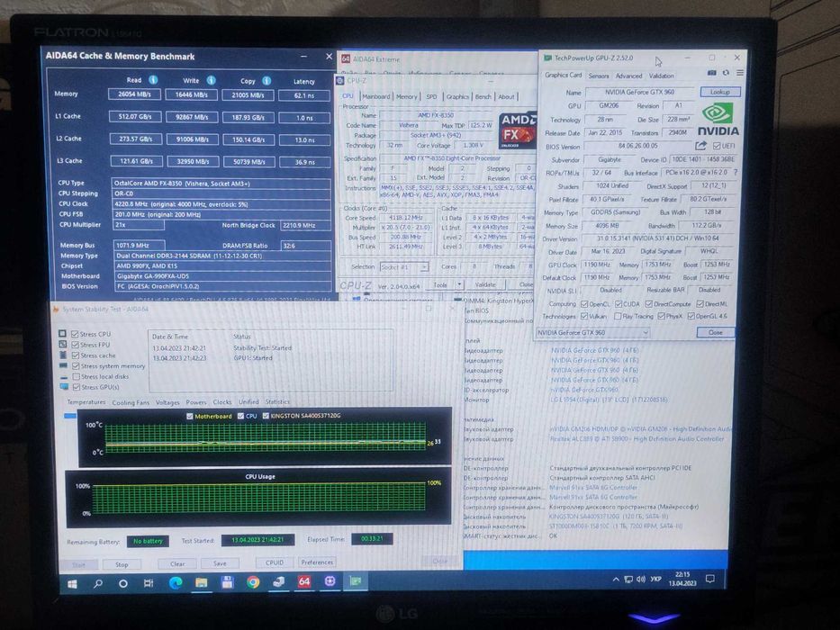
Task: Click Bus Interface question mark in GPU-Z
Action: 736,173
